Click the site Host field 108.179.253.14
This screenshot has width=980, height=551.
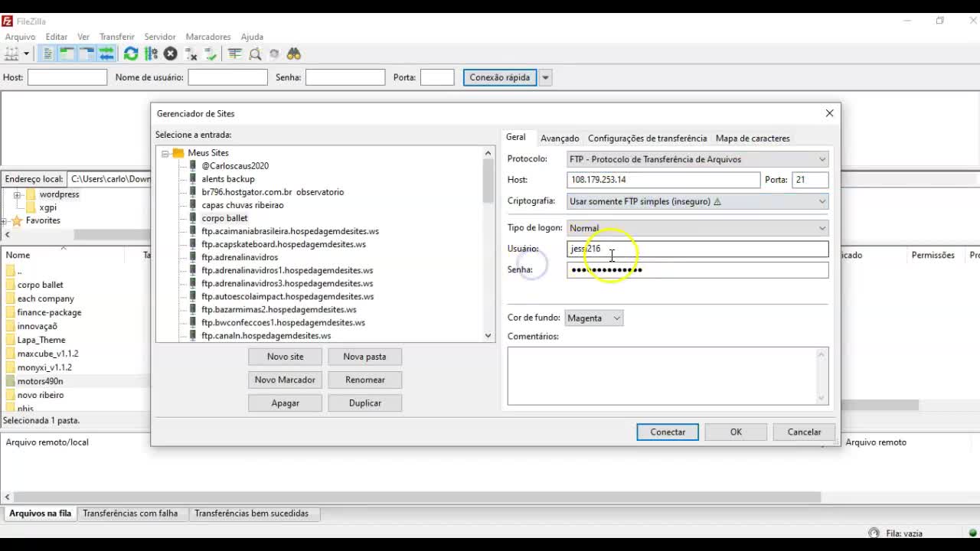pyautogui.click(x=663, y=180)
